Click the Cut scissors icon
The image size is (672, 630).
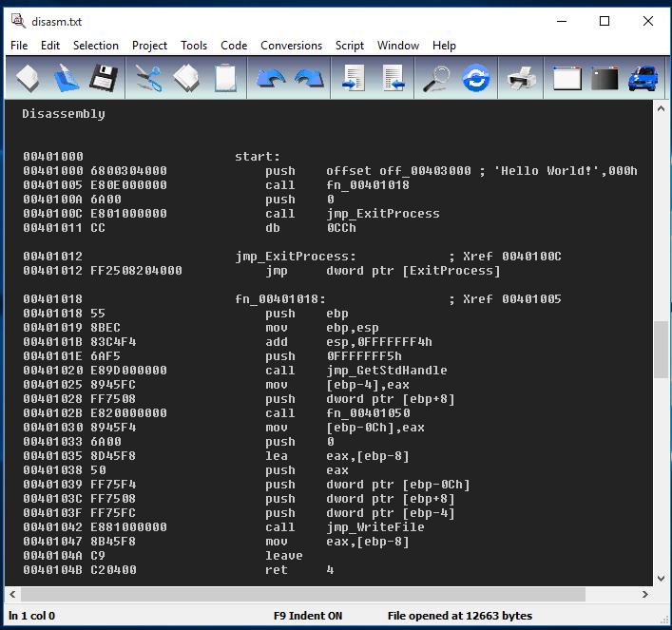149,79
